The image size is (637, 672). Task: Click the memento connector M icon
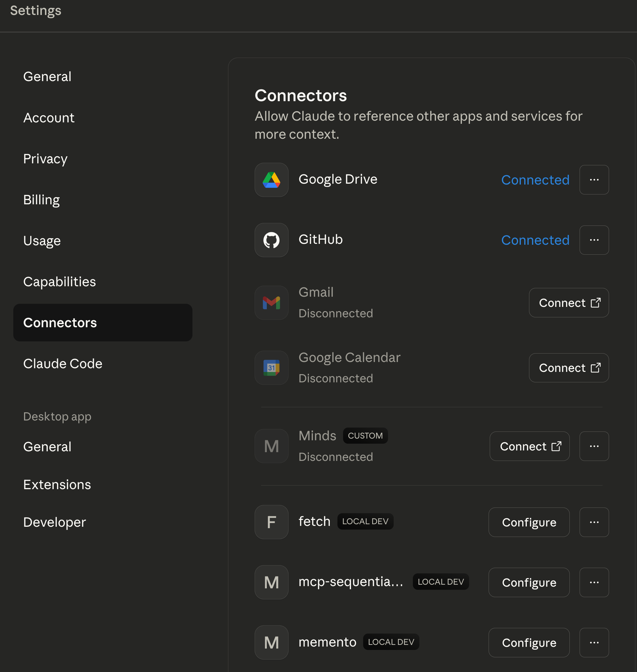[x=271, y=642]
